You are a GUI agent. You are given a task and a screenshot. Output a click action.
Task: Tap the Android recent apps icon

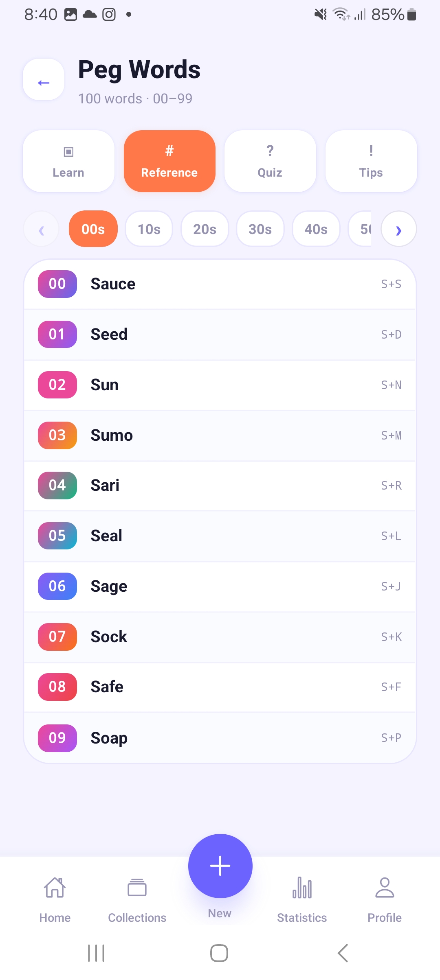96,953
